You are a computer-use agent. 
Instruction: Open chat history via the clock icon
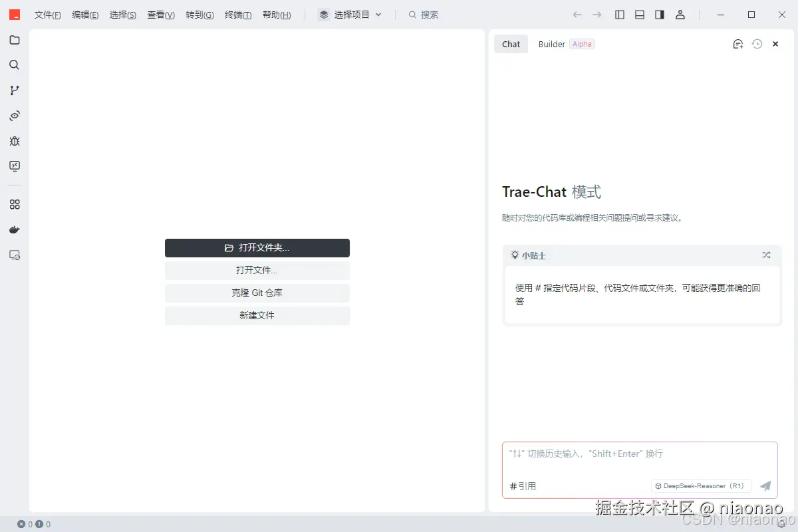pos(757,43)
